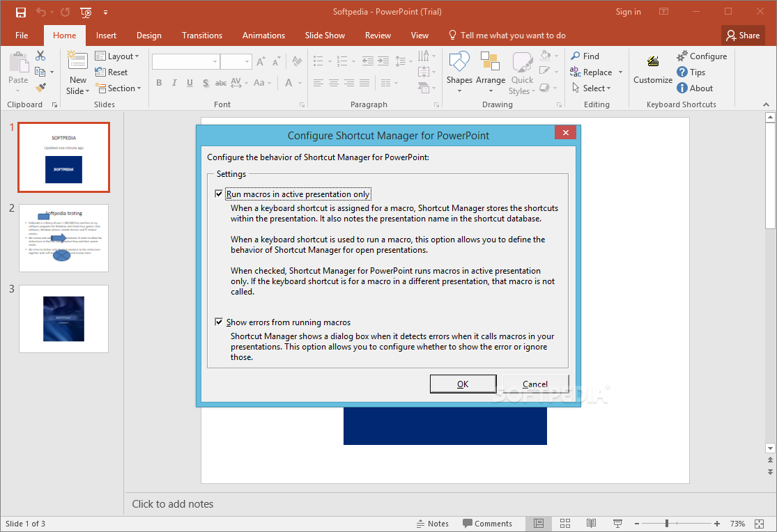Align text left in Paragraph group
This screenshot has width=777, height=532.
click(318, 83)
